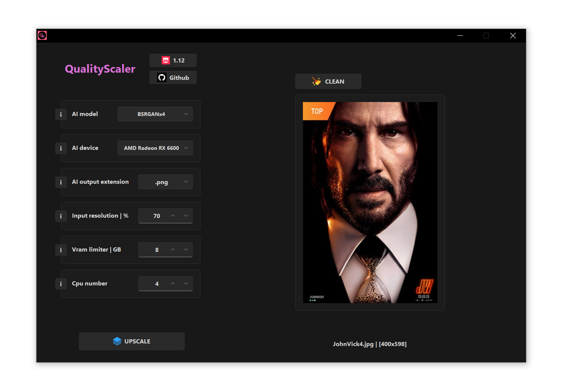Decrease Input resolution with down arrow

pyautogui.click(x=186, y=216)
